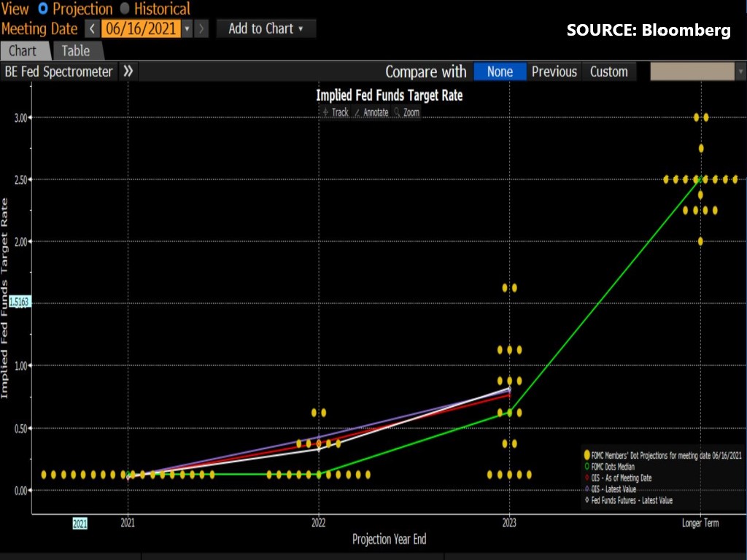Open the dropdown arrow beside the beige compare field
747x560 pixels.
pyautogui.click(x=741, y=71)
